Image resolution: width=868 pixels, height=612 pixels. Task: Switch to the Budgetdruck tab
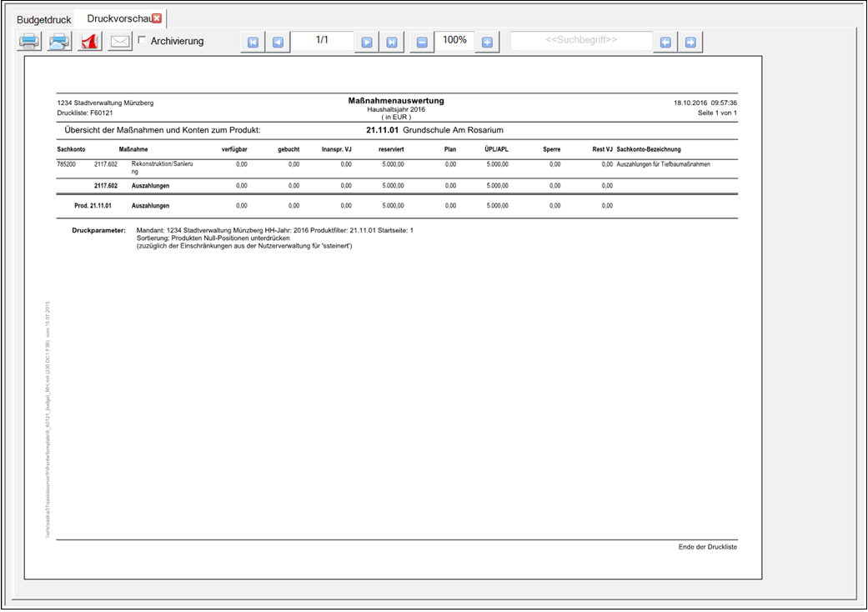click(x=44, y=19)
